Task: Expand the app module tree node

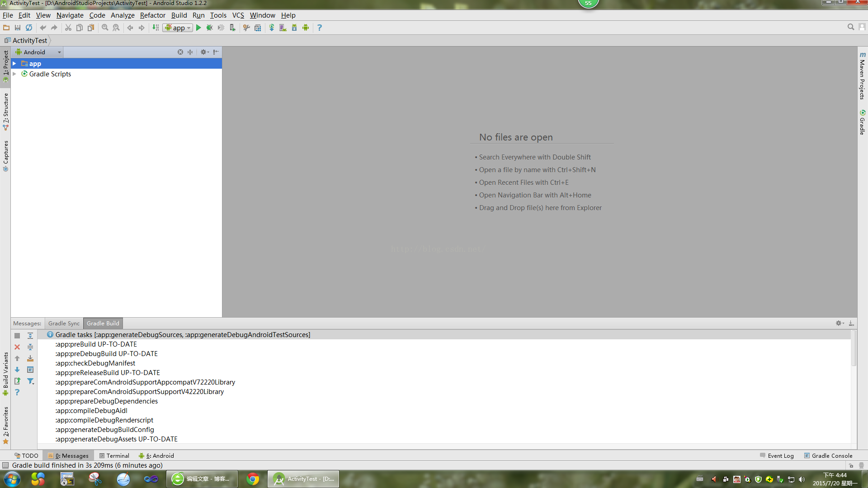Action: click(14, 64)
